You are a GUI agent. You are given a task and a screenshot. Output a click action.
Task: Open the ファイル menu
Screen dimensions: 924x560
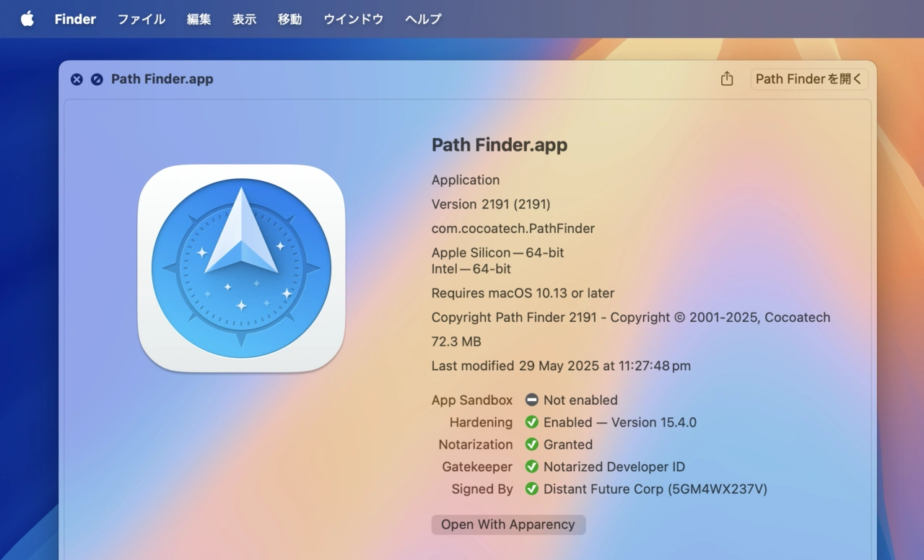[141, 19]
